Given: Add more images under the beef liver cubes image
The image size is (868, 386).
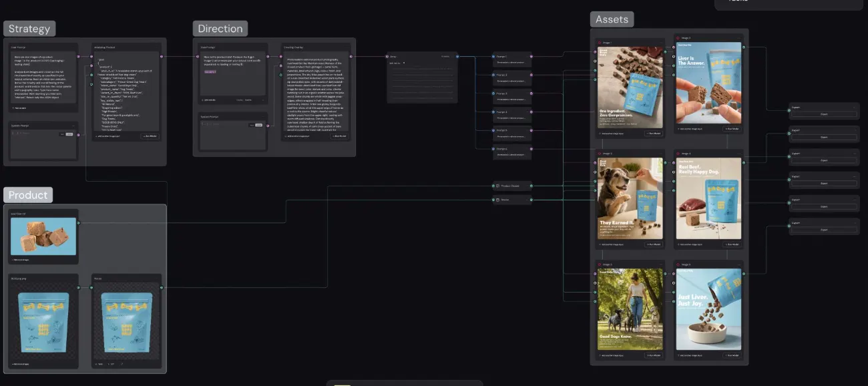Looking at the screenshot, I should [22, 260].
